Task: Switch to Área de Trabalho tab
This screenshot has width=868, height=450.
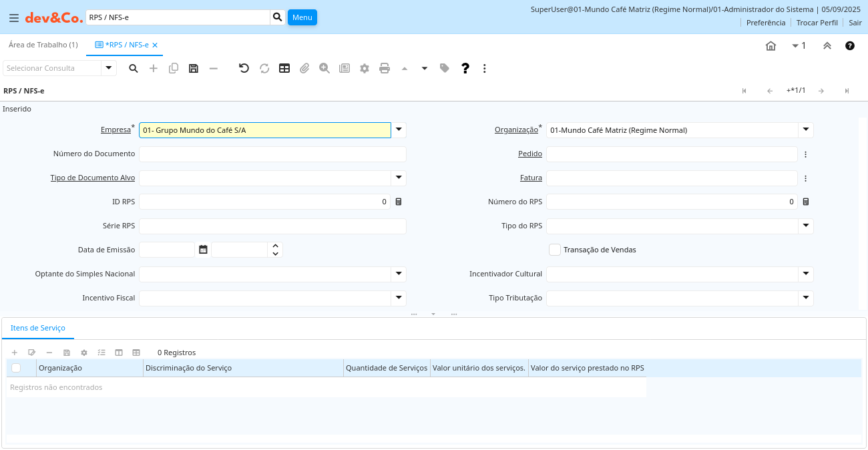Action: 43,45
